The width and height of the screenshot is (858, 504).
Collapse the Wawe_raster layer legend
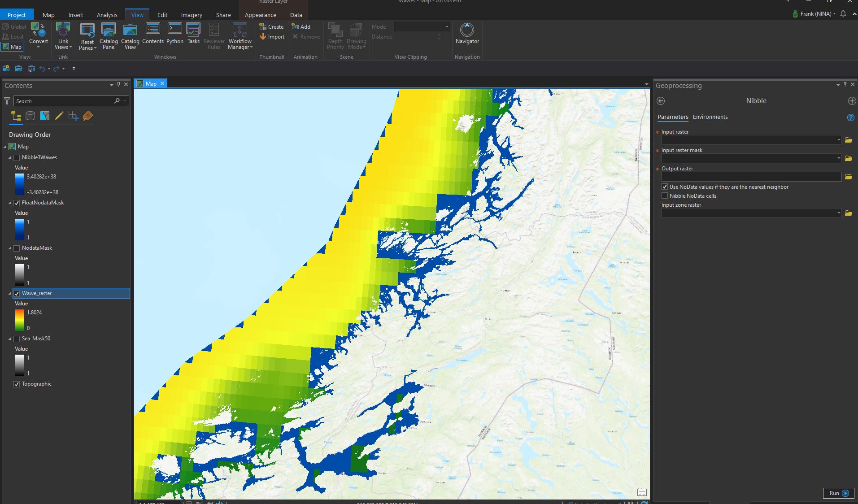(10, 294)
